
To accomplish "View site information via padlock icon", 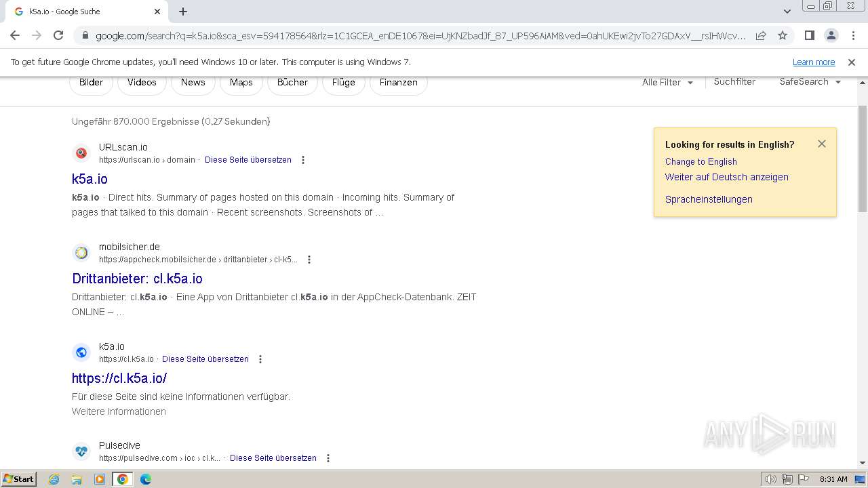I will pyautogui.click(x=85, y=35).
